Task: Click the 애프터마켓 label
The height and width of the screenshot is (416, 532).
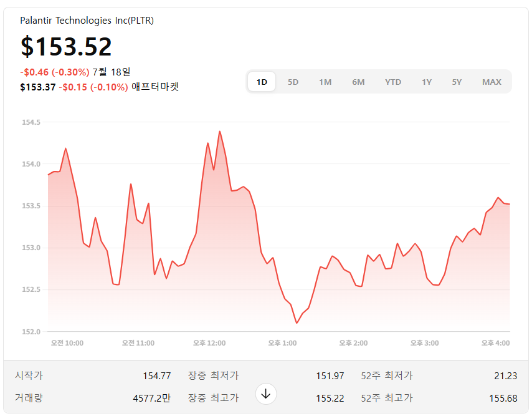Action: [155, 87]
